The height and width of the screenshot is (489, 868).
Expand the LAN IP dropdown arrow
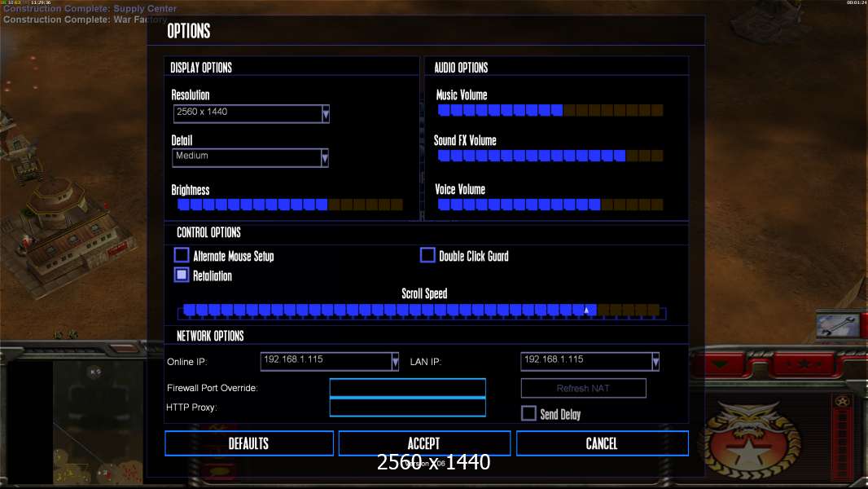(655, 362)
